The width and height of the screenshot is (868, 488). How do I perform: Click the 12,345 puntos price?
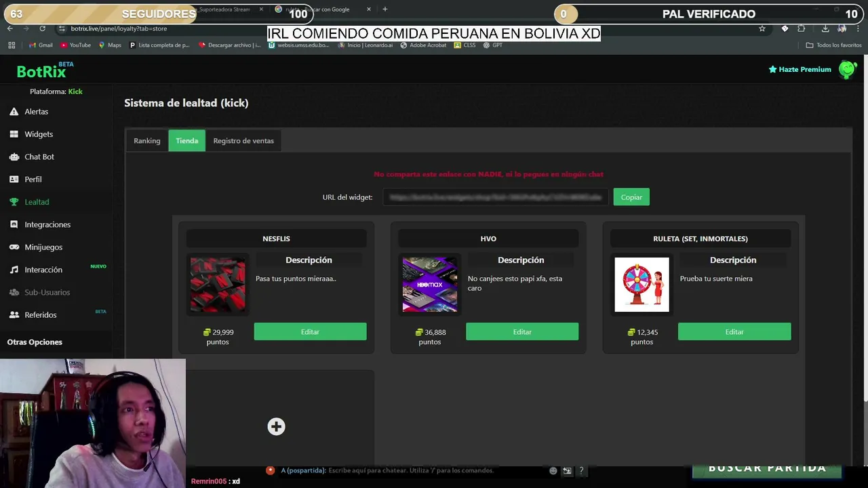(x=642, y=337)
